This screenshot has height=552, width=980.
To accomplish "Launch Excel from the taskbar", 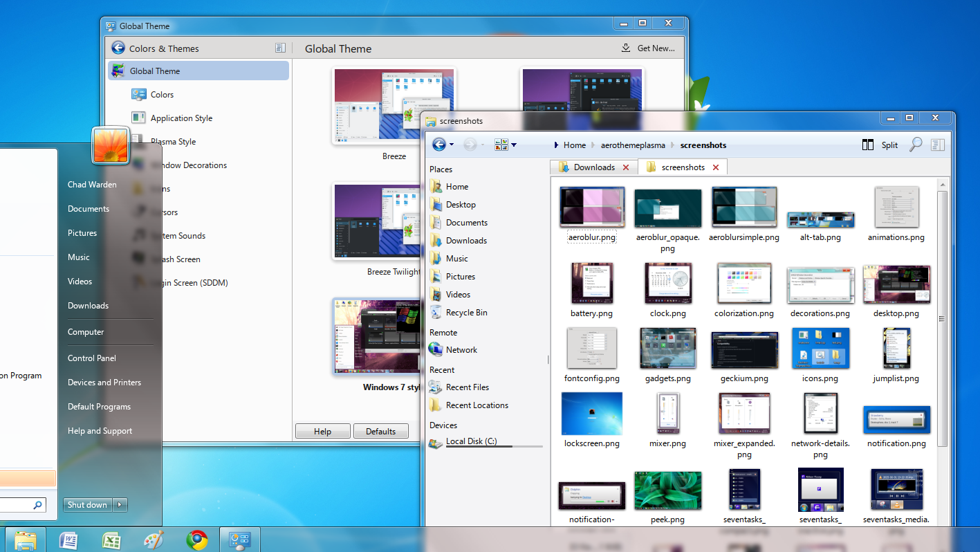I will click(111, 540).
